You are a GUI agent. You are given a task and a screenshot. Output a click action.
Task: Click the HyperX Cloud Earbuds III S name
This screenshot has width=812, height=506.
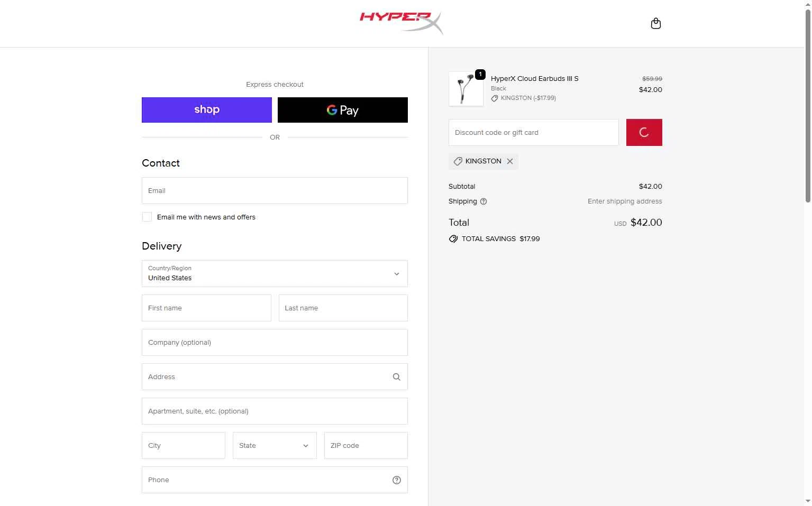pyautogui.click(x=535, y=78)
